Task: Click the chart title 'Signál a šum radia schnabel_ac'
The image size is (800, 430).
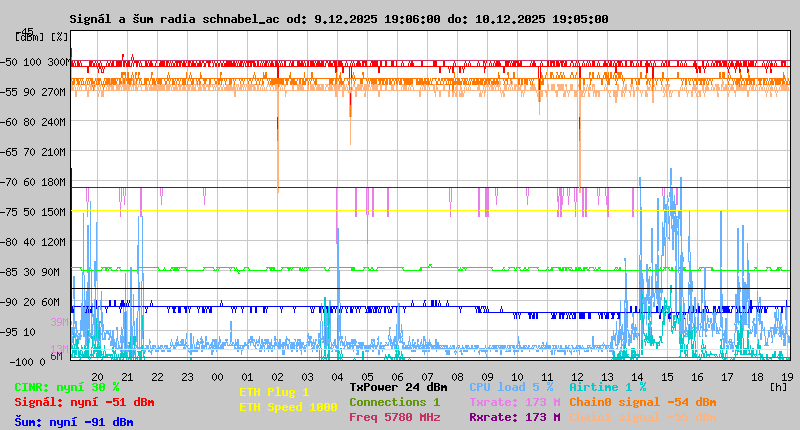Action: [174, 19]
